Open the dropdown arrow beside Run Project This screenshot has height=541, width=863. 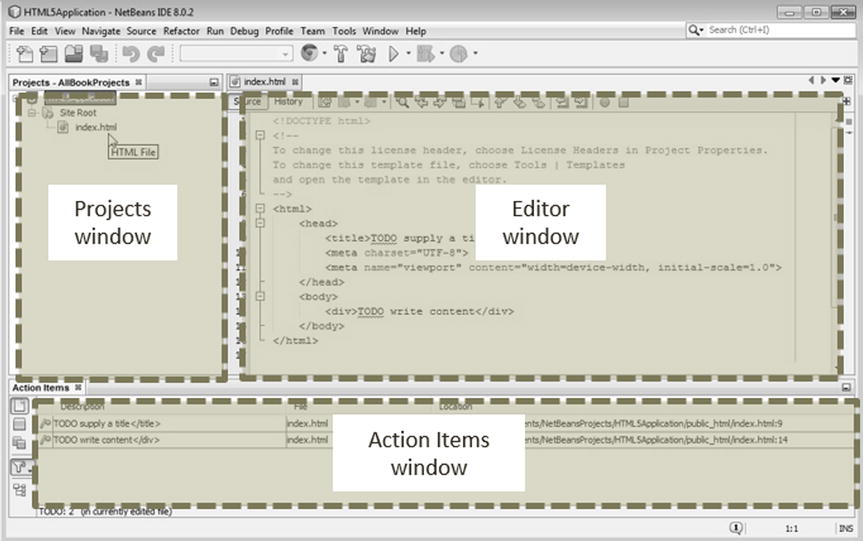408,53
